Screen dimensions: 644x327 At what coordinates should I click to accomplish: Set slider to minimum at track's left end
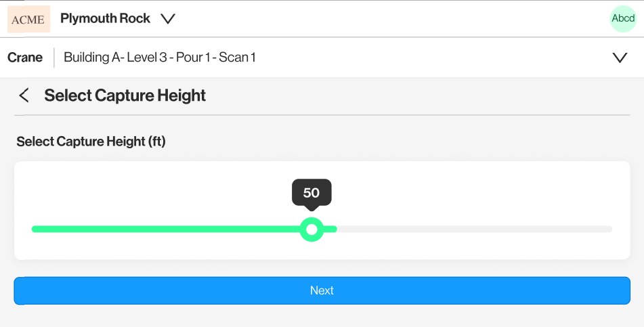[x=34, y=230]
